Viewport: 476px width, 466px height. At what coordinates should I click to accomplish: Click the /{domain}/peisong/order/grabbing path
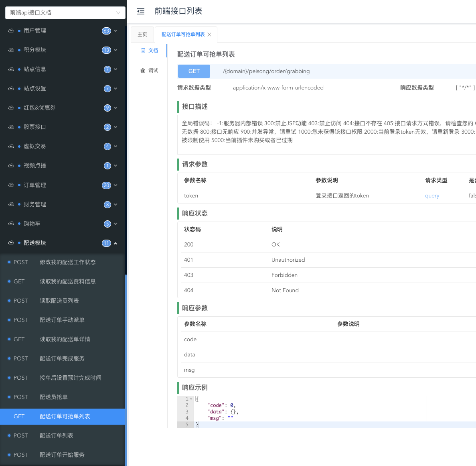click(266, 71)
